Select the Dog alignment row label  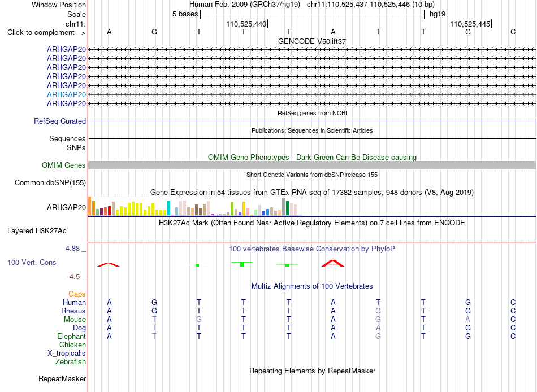(79, 328)
